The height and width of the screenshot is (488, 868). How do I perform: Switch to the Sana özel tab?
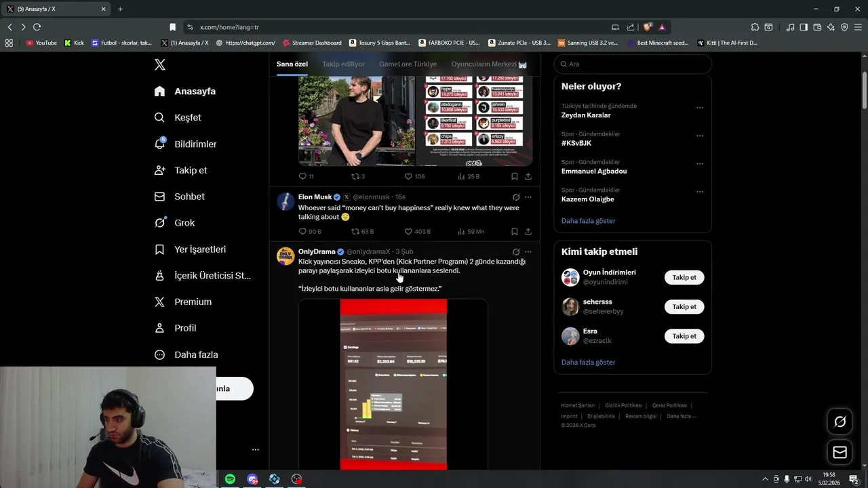click(x=292, y=64)
